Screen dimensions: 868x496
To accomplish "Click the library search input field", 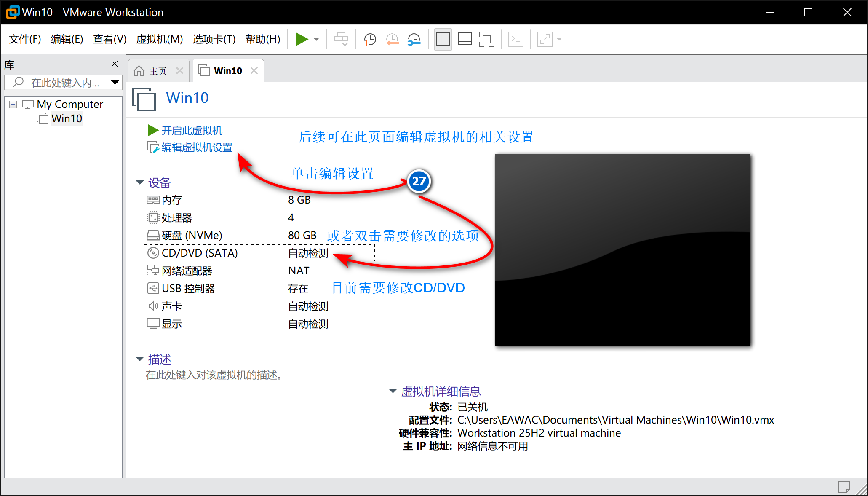I will [63, 83].
